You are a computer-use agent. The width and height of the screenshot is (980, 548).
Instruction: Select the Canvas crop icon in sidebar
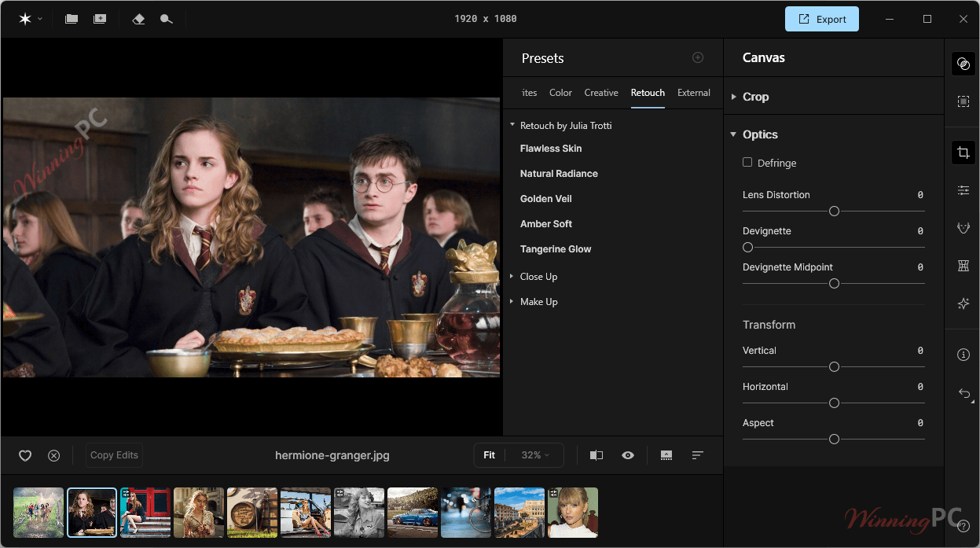coord(963,153)
